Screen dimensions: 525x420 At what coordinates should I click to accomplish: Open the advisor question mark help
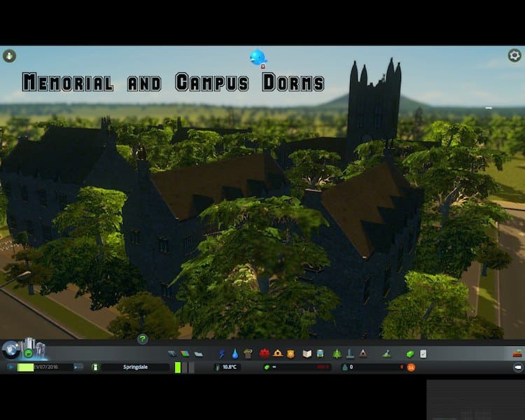click(x=143, y=339)
